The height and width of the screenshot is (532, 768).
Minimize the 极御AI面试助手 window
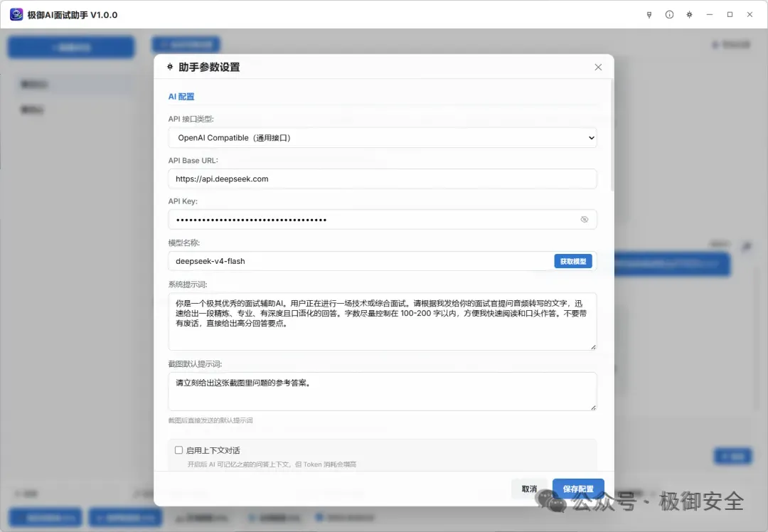(x=709, y=15)
